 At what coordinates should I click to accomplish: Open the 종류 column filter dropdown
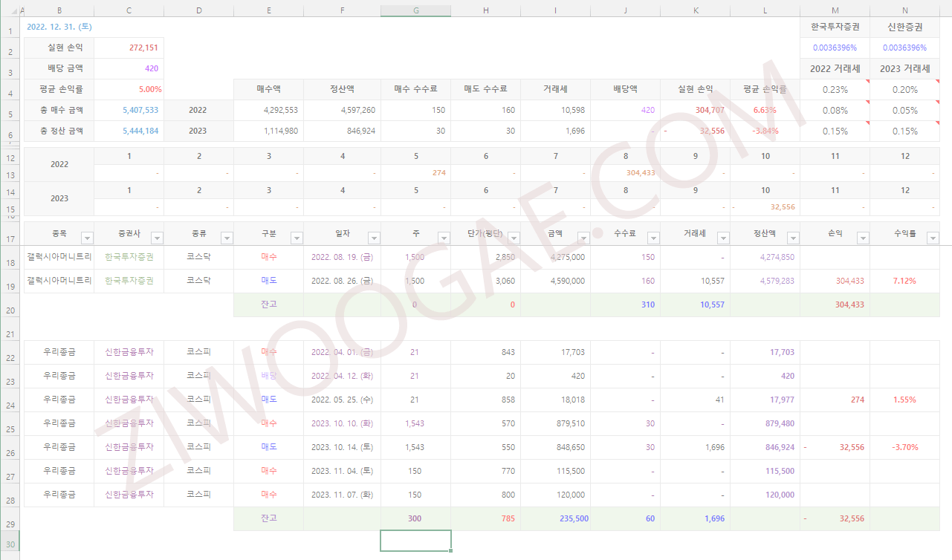tap(227, 238)
